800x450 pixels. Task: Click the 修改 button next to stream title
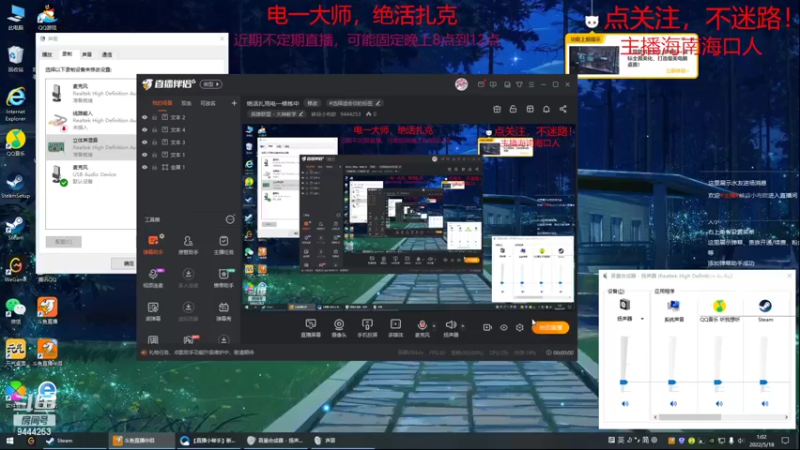[x=312, y=103]
